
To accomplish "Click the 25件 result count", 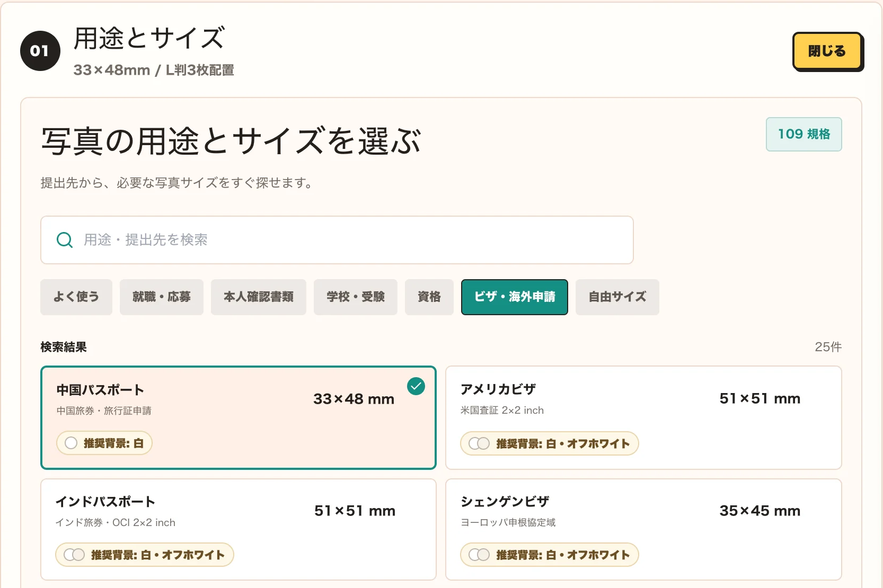I will [x=828, y=347].
